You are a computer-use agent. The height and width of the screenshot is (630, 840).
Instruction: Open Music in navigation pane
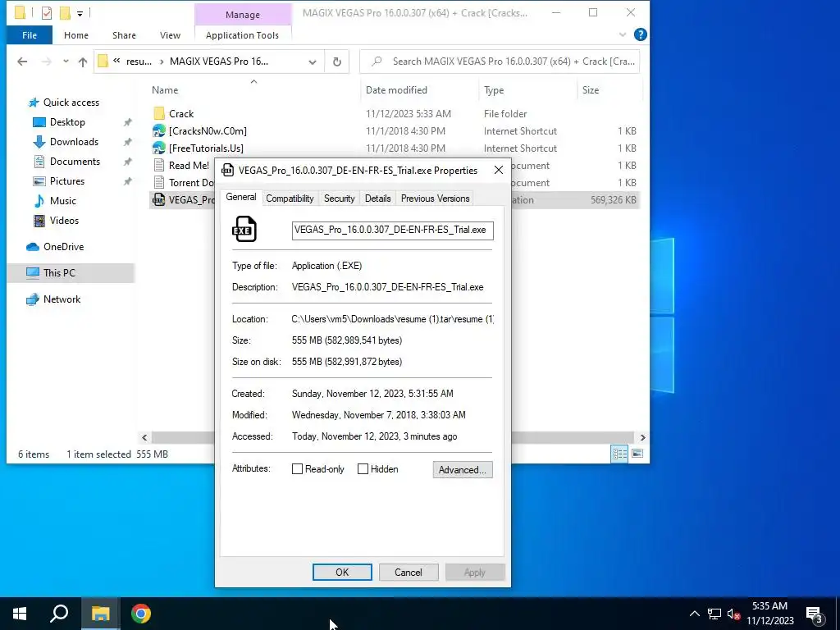coord(62,201)
